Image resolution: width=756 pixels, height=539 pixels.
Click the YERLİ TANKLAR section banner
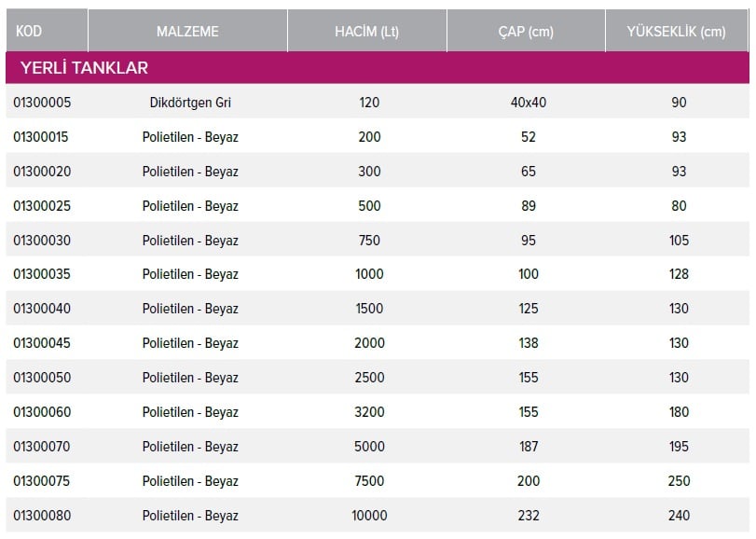378,67
